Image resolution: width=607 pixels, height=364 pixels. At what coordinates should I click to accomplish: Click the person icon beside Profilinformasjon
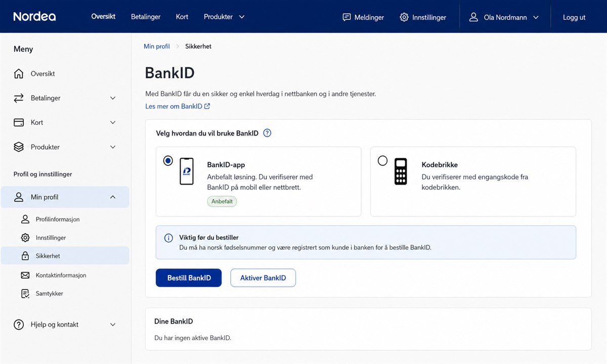(25, 219)
